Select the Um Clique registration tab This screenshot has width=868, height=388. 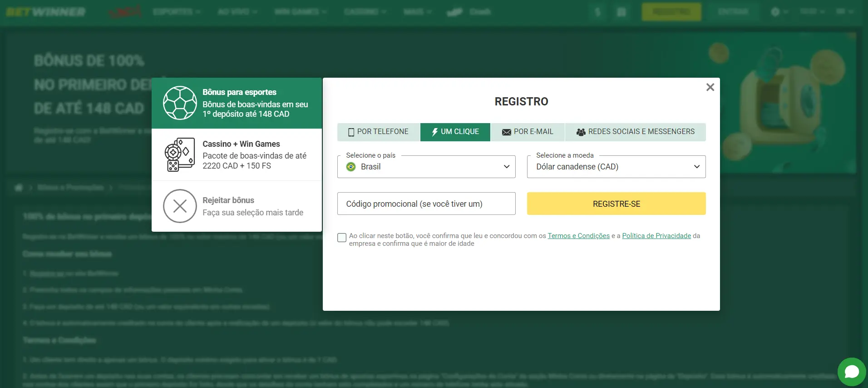pyautogui.click(x=455, y=132)
